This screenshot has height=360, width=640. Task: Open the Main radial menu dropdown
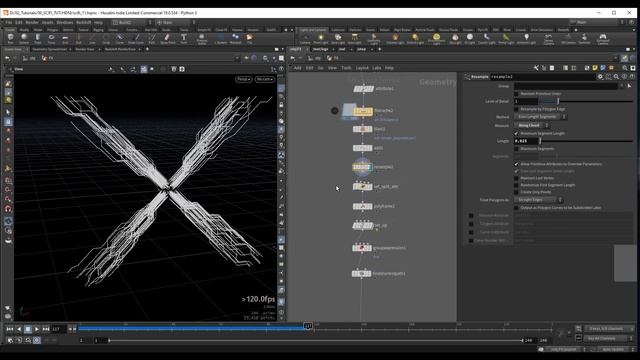click(176, 22)
